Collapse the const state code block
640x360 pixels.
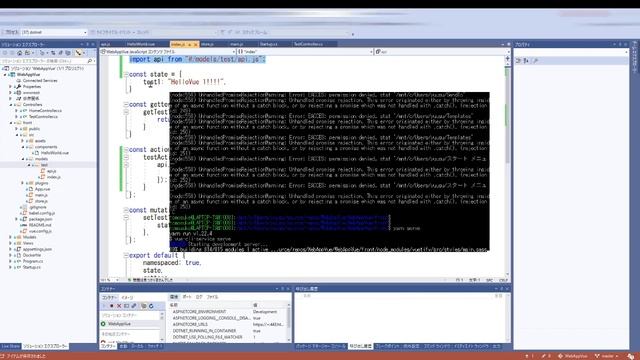(126, 74)
